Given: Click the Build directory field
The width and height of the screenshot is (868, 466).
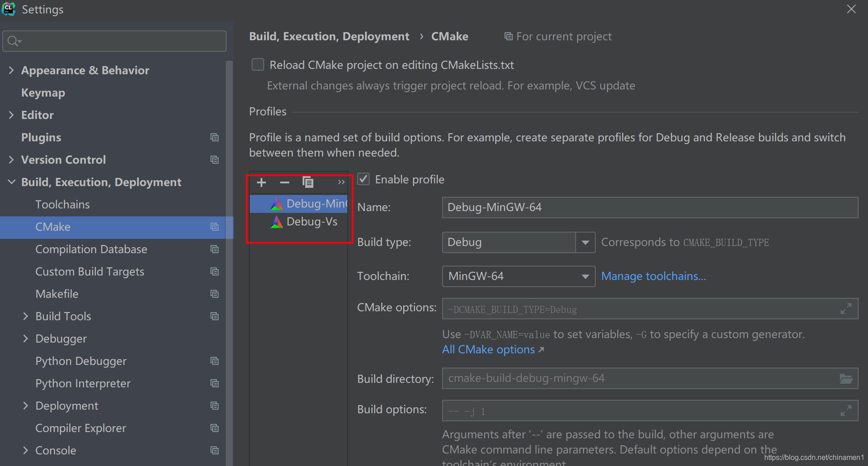Looking at the screenshot, I should pyautogui.click(x=650, y=378).
